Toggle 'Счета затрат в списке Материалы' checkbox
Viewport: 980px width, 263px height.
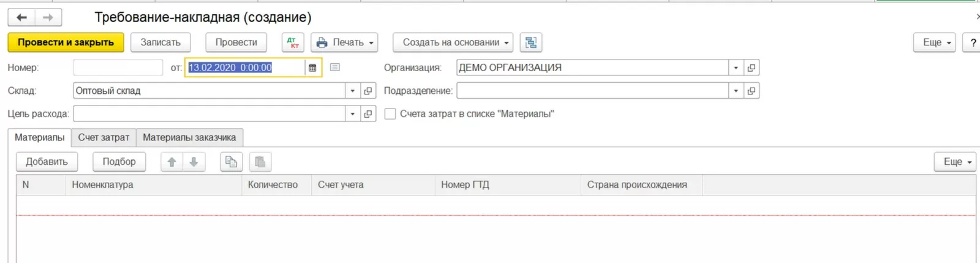click(x=390, y=113)
